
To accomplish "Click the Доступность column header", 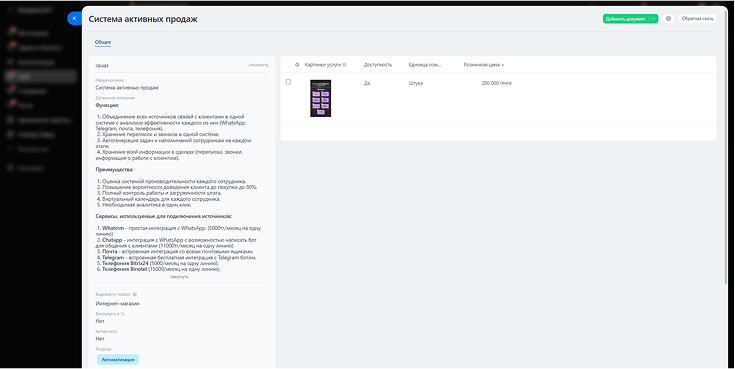I will [378, 65].
